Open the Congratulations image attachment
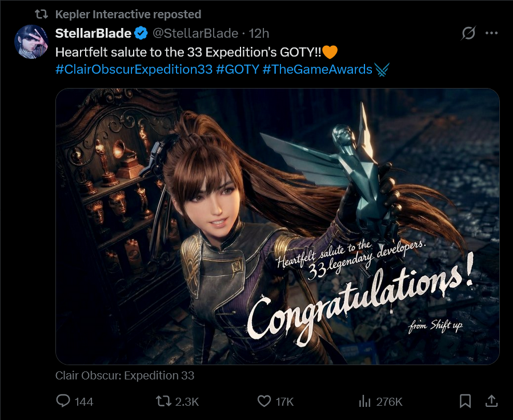This screenshot has height=420, width=513. (x=277, y=226)
